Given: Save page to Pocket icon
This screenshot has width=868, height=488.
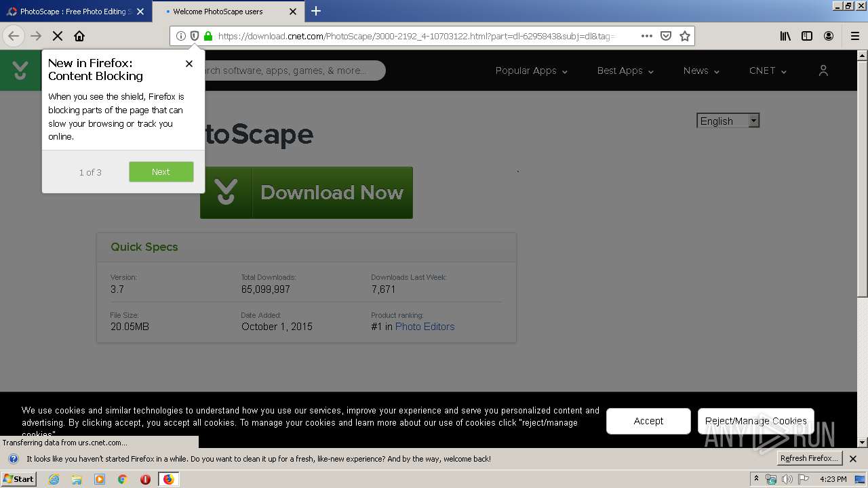Looking at the screenshot, I should point(666,36).
